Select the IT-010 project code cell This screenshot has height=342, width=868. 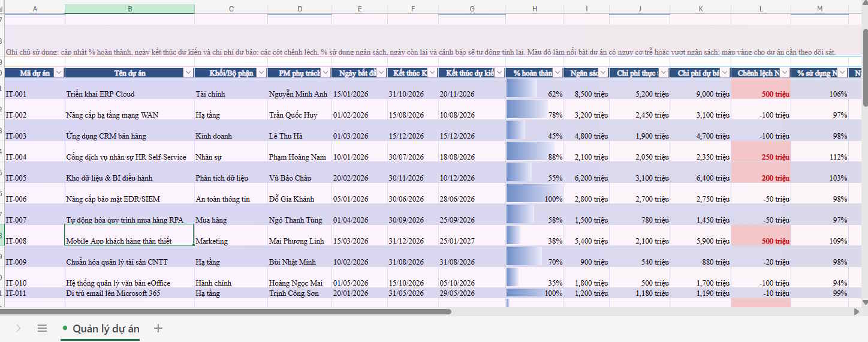[35, 277]
